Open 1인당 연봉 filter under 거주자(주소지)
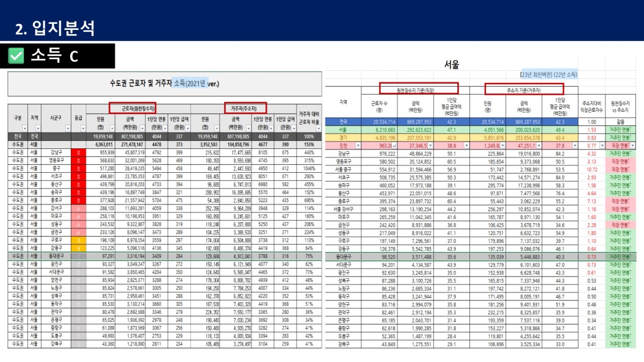 pos(270,129)
